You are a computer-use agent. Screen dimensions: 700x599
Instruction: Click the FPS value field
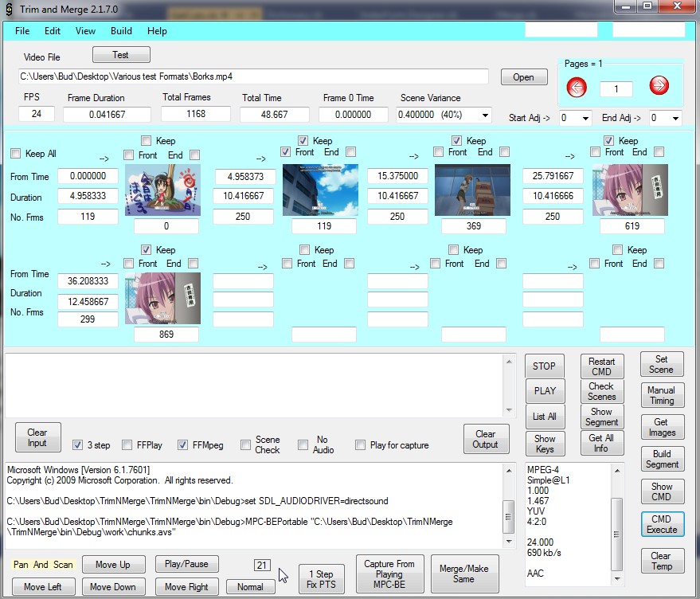[x=37, y=114]
